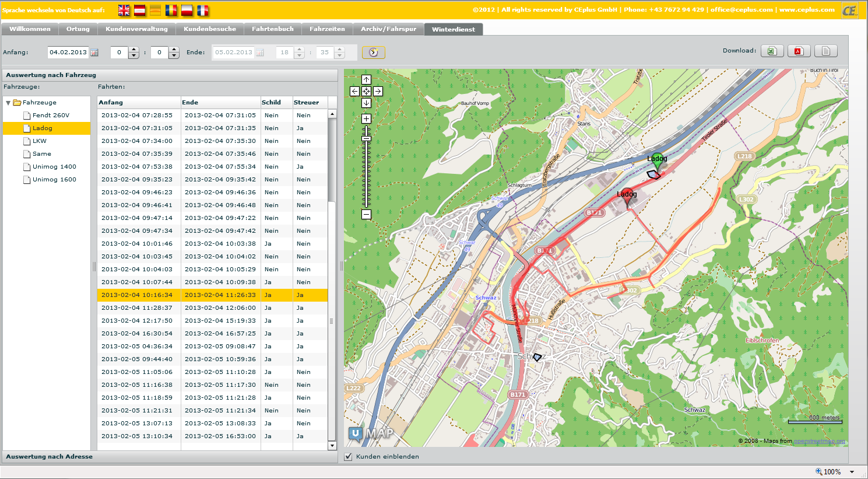Pan the map upward
The image size is (868, 479).
(366, 80)
